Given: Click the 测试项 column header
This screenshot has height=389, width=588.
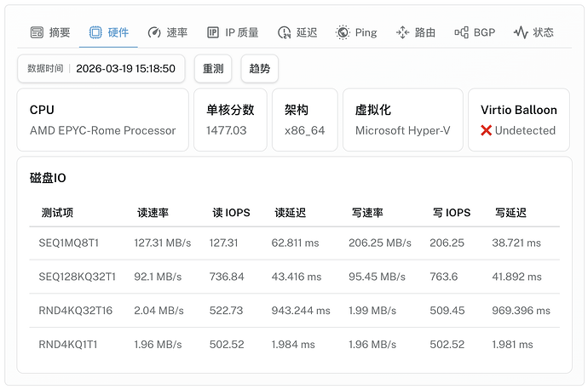Looking at the screenshot, I should coord(57,213).
